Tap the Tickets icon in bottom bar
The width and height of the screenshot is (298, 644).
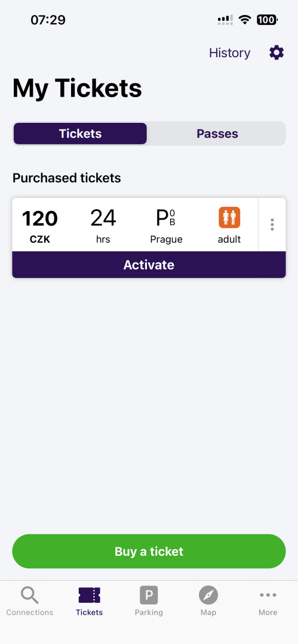pyautogui.click(x=90, y=595)
